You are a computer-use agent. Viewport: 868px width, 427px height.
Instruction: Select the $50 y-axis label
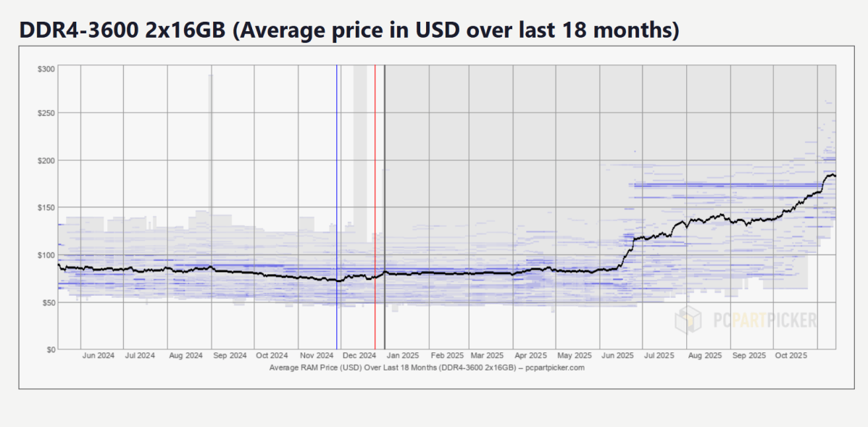48,302
